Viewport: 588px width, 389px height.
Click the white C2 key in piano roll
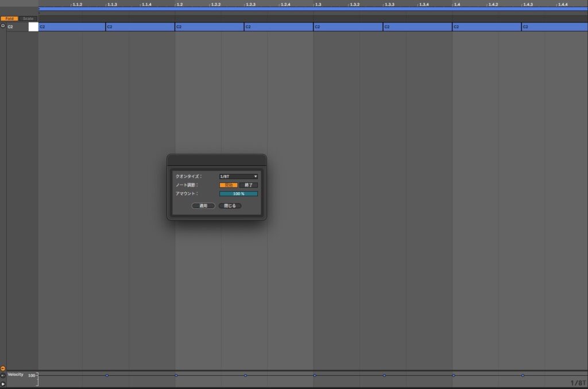click(33, 26)
